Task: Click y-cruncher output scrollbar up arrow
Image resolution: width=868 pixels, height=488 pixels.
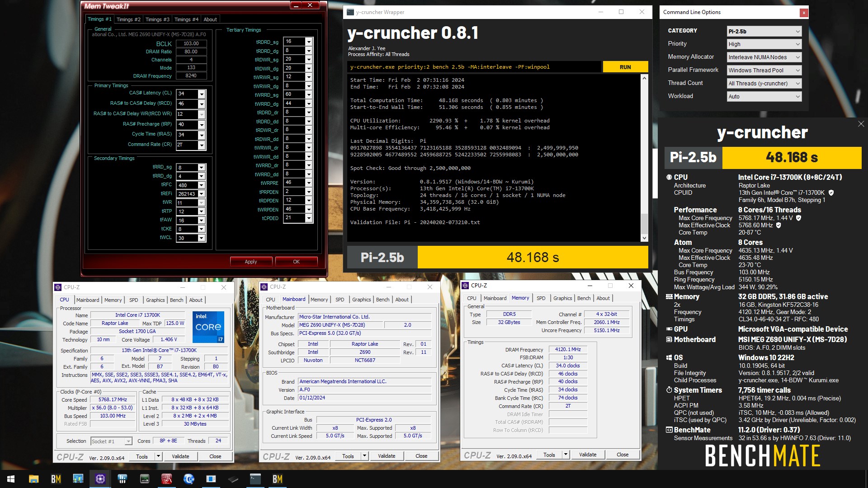Action: [x=644, y=78]
